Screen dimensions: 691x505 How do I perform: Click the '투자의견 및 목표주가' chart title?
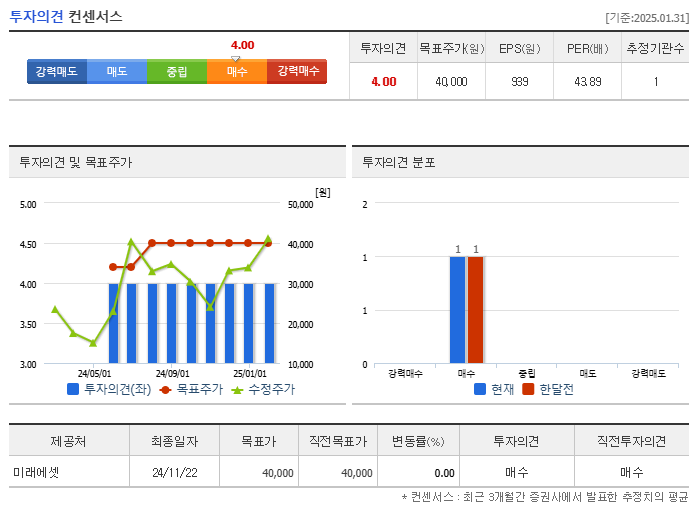[75, 162]
